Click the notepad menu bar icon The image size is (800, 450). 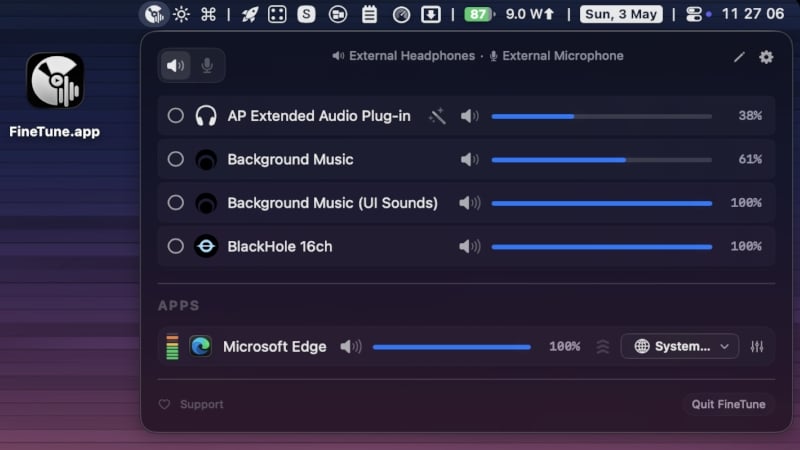pyautogui.click(x=369, y=14)
